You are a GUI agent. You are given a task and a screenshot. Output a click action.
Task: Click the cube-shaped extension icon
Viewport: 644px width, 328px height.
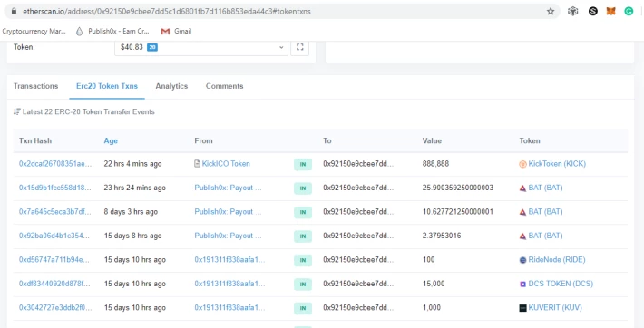tap(573, 12)
